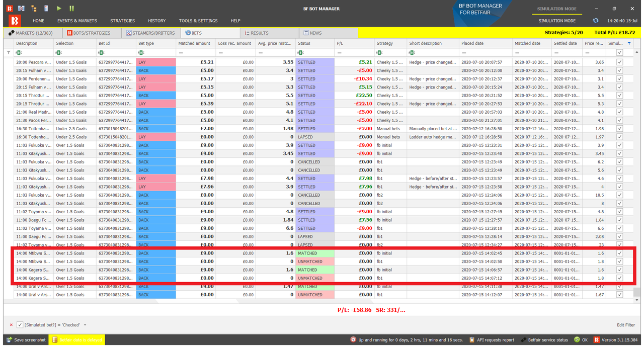Switch to the News tab
The width and height of the screenshot is (644, 348).
[329, 33]
